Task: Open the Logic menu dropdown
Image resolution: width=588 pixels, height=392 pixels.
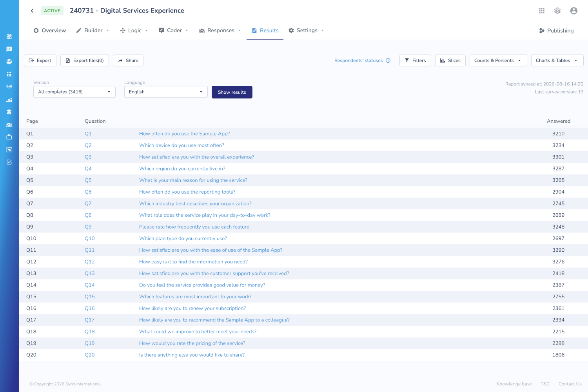Action: [134, 31]
